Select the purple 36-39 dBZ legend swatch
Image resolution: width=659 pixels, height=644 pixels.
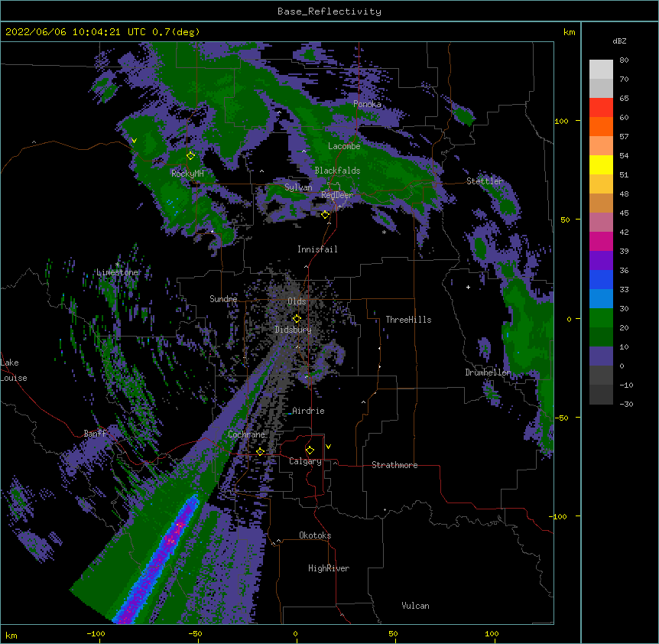(x=601, y=260)
